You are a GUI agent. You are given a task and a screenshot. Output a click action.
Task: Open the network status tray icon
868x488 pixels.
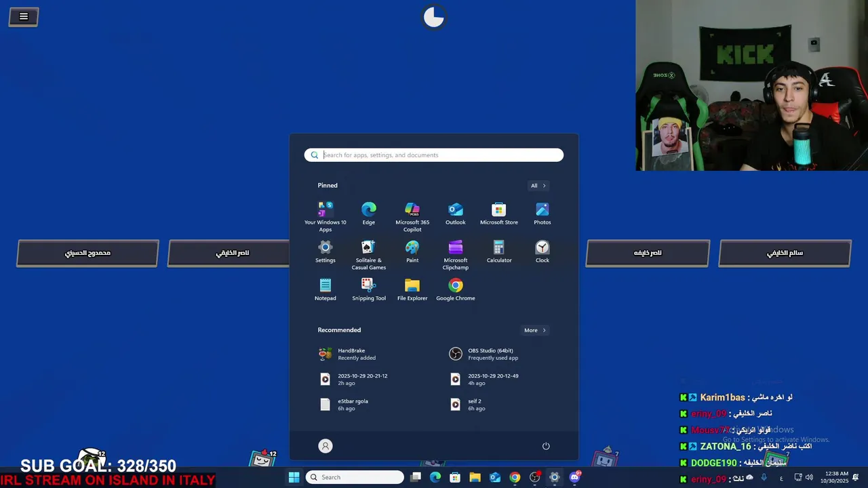click(798, 477)
